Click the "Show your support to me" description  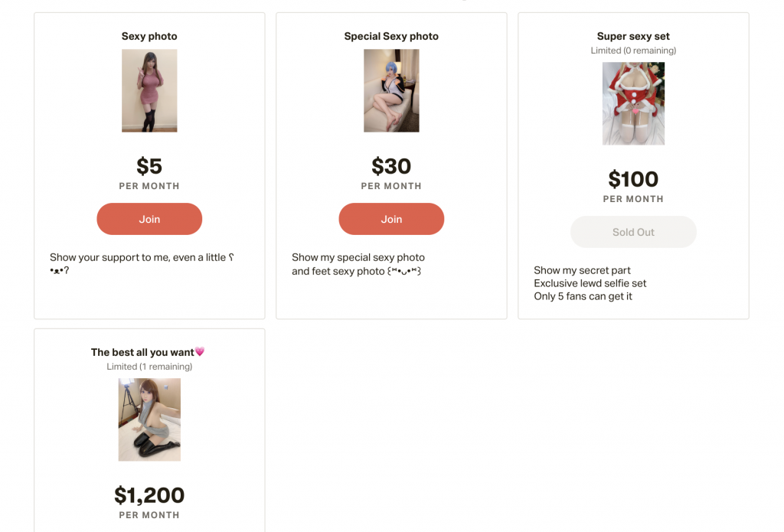click(138, 258)
